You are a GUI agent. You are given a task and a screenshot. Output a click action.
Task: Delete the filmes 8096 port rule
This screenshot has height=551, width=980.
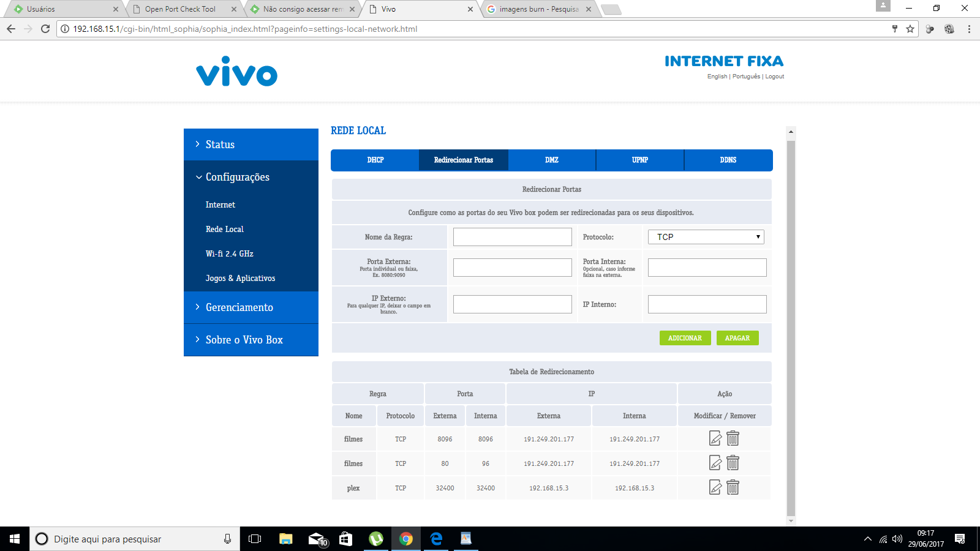(733, 438)
